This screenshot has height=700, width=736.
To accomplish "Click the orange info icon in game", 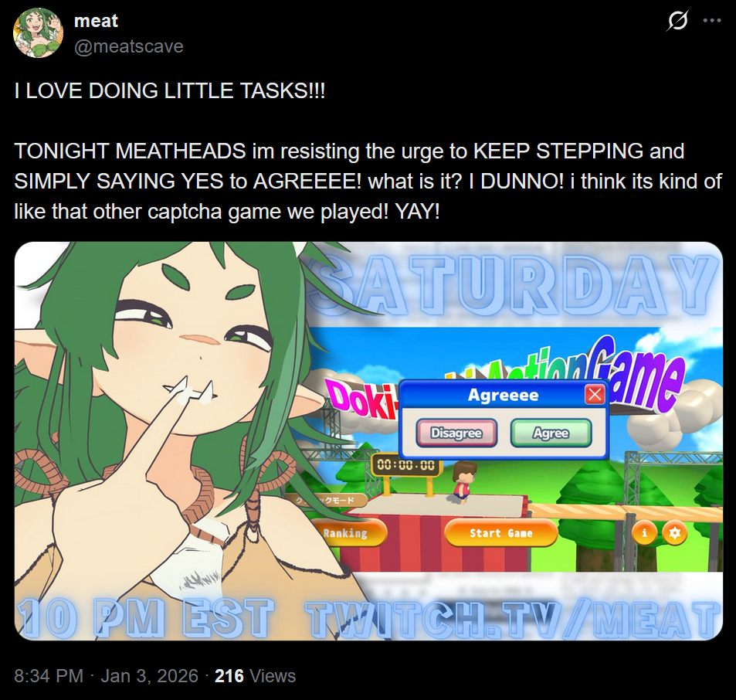I will click(644, 533).
